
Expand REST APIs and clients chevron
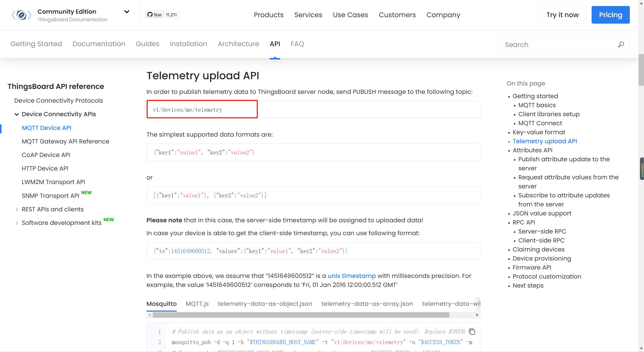[17, 209]
